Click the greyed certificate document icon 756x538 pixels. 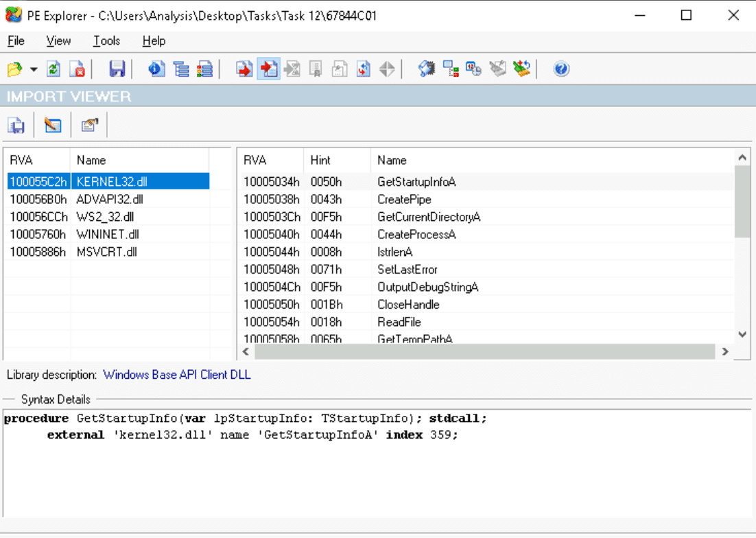[x=316, y=69]
